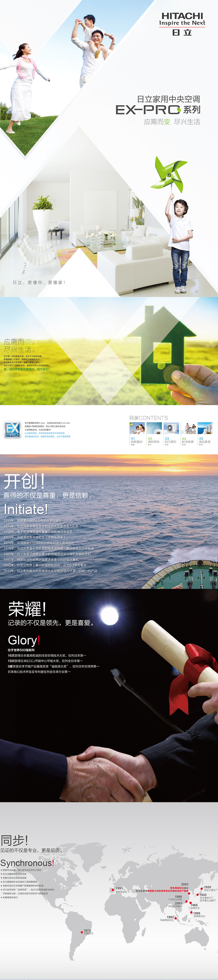Click the 日立，更懂你，更懂家！ caption

(x=39, y=282)
